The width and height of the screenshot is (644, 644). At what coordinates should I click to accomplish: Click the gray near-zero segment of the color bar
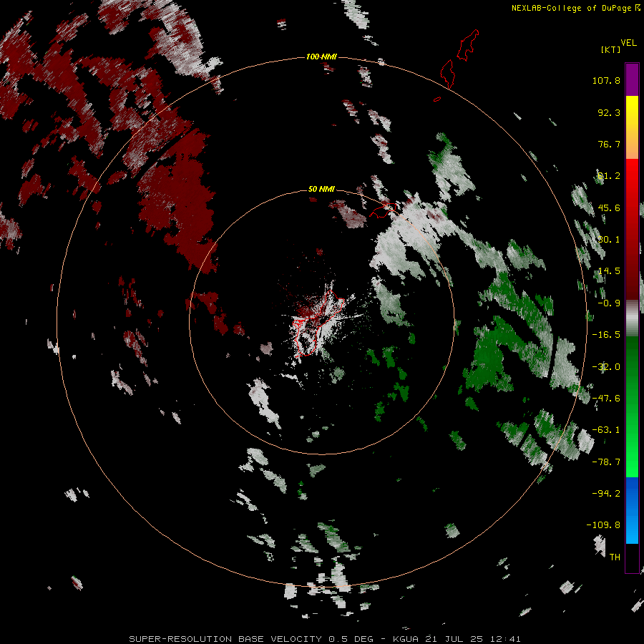(632, 318)
